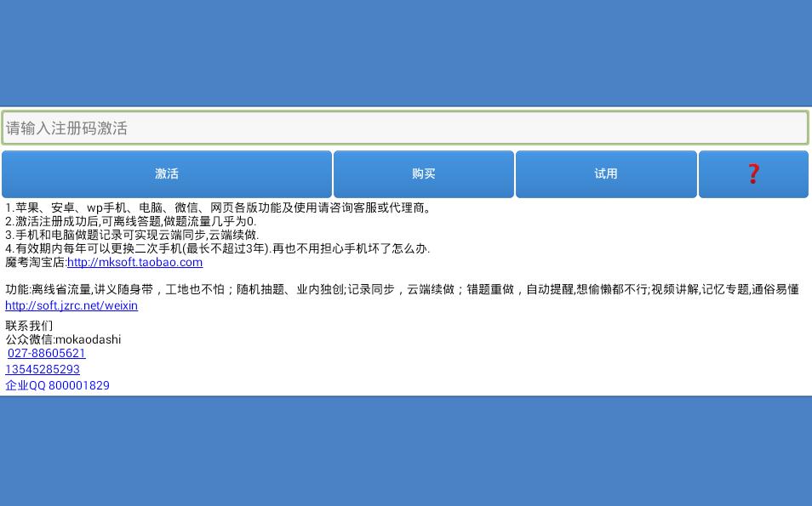Select the 公众微信:mokaodashi text
This screenshot has width=812, height=506.
[63, 340]
